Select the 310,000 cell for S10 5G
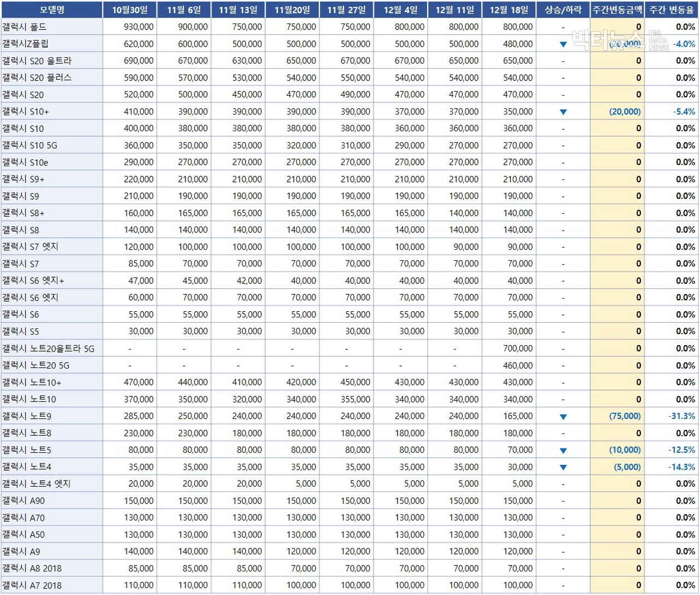Viewport: 700px width, 595px height. click(x=346, y=145)
